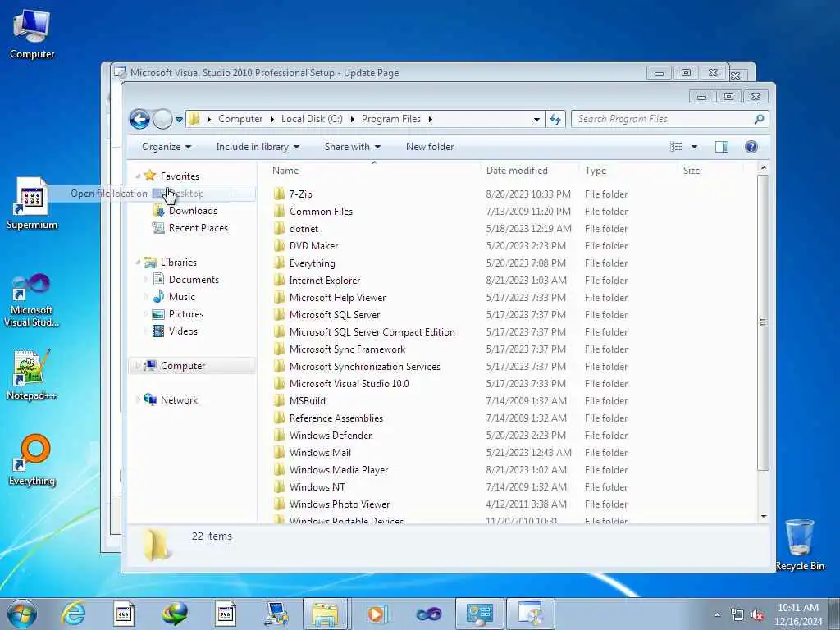Click the Everything desktop shortcut
The width and height of the screenshot is (840, 630).
click(32, 460)
